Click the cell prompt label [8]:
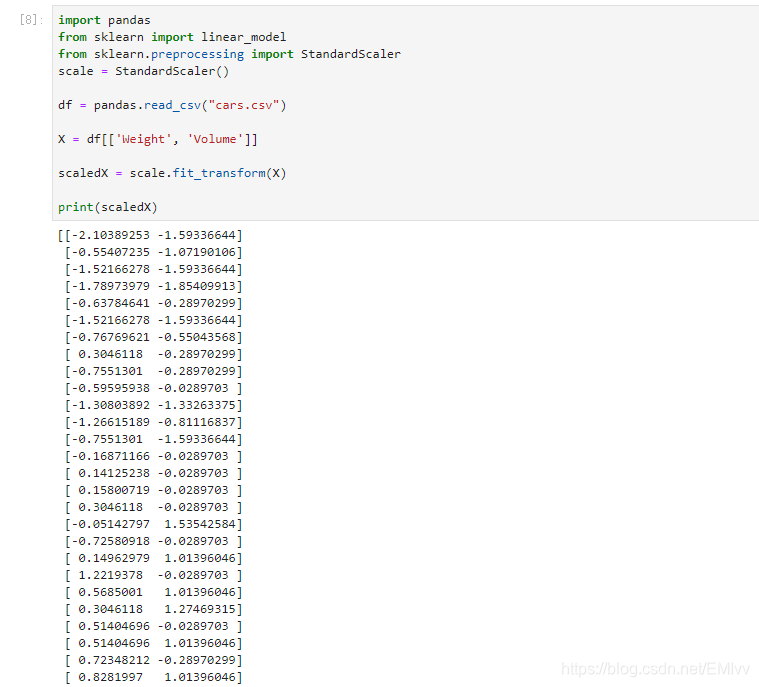The image size is (759, 687). pos(31,20)
